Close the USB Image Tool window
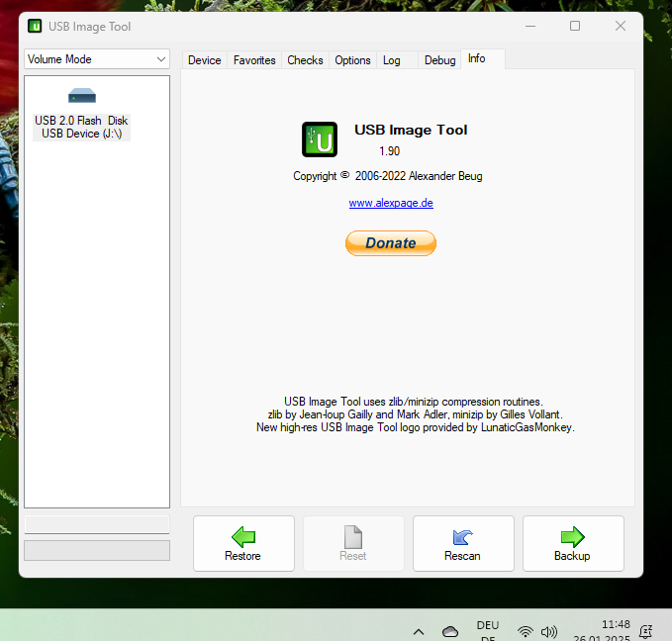 (621, 26)
